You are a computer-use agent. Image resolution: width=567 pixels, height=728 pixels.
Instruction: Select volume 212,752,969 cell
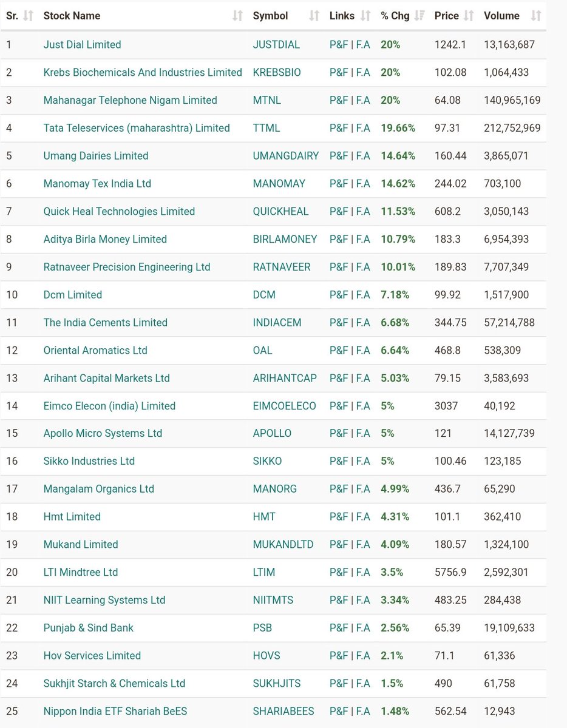(512, 128)
